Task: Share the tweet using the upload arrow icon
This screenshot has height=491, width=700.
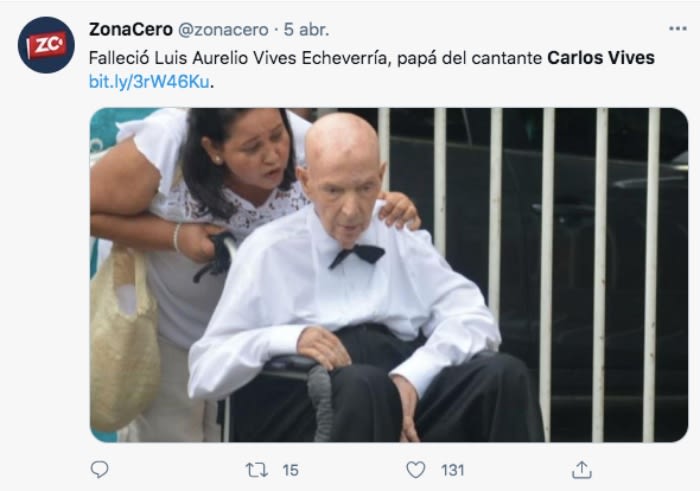Action: tap(582, 470)
